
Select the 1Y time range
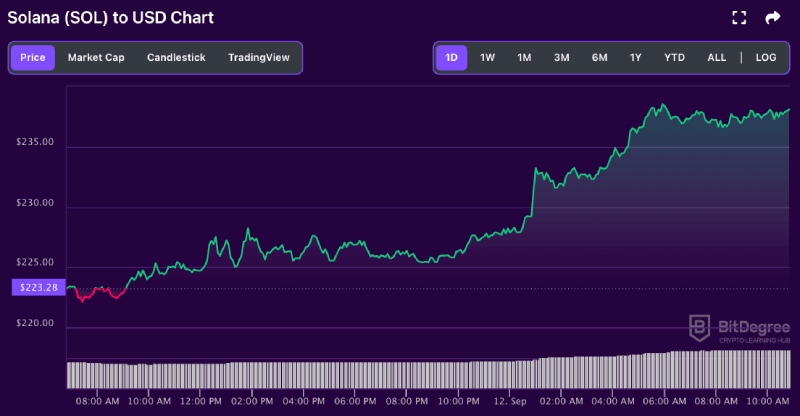coord(635,58)
